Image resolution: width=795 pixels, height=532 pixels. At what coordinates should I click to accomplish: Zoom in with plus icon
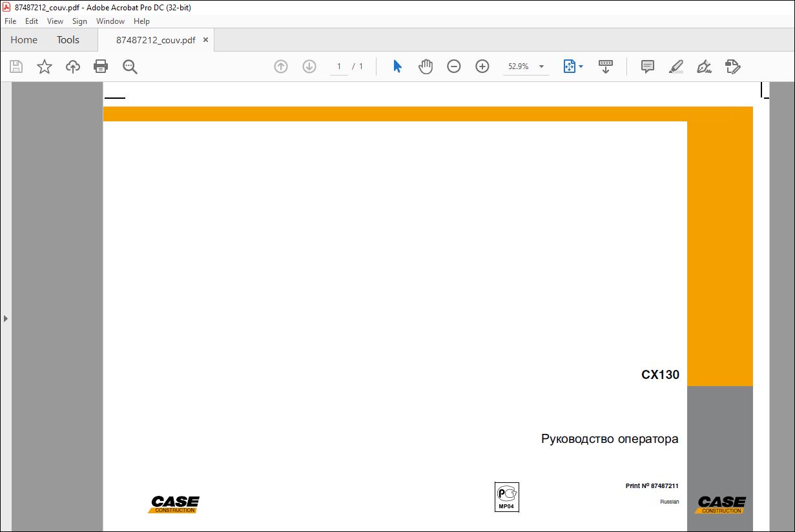coord(482,66)
